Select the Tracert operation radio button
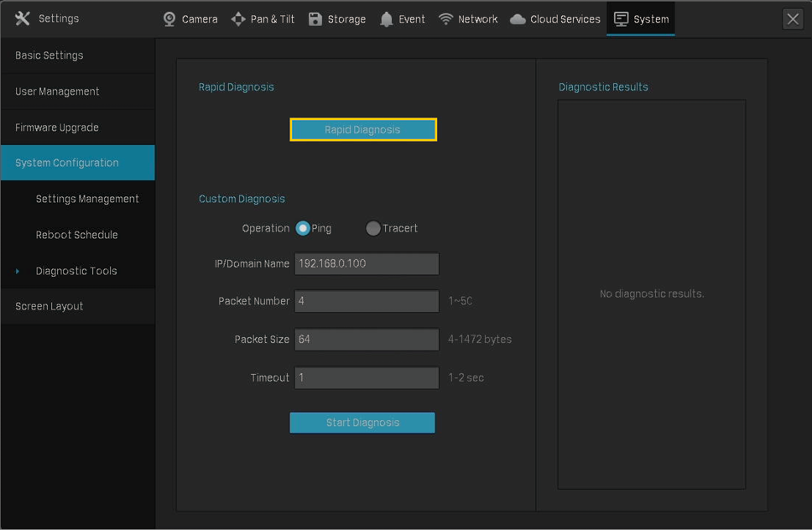Image resolution: width=812 pixels, height=530 pixels. [x=372, y=228]
